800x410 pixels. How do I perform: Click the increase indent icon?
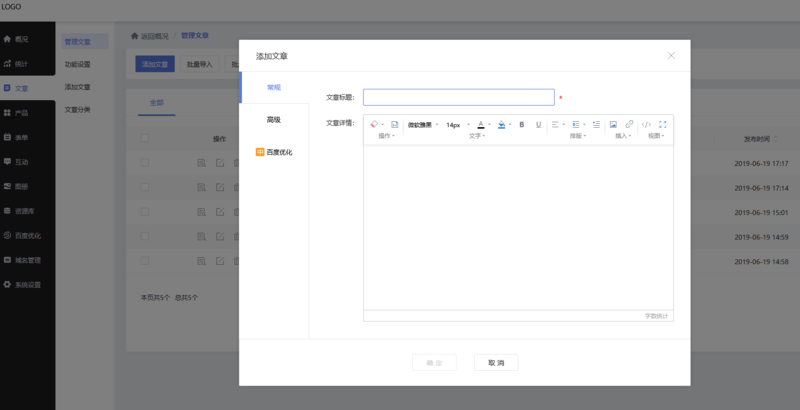[x=596, y=125]
